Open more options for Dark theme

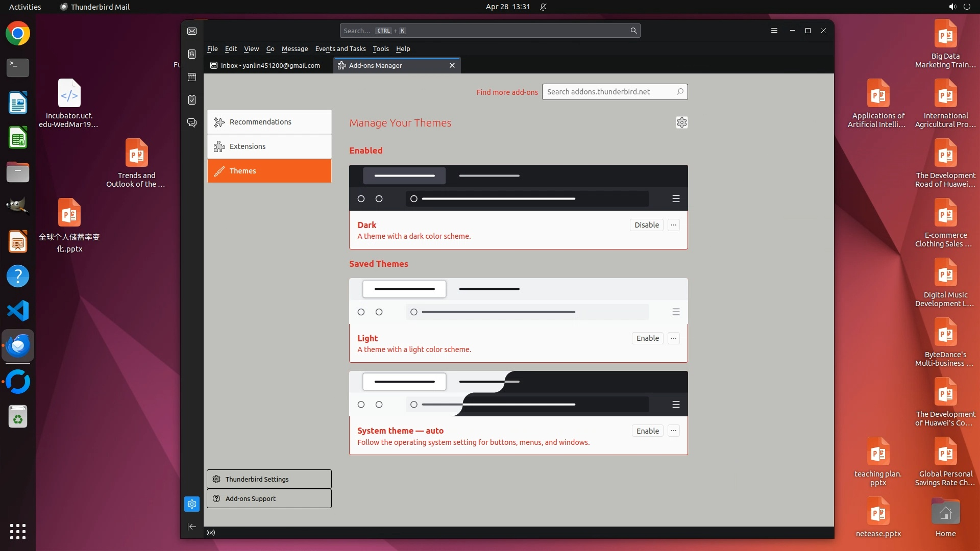click(x=674, y=225)
